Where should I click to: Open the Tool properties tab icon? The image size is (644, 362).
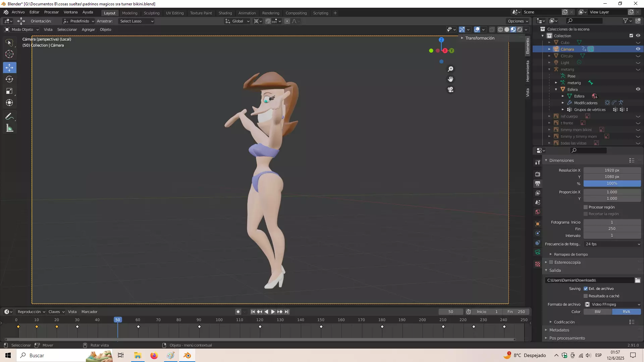point(538,162)
